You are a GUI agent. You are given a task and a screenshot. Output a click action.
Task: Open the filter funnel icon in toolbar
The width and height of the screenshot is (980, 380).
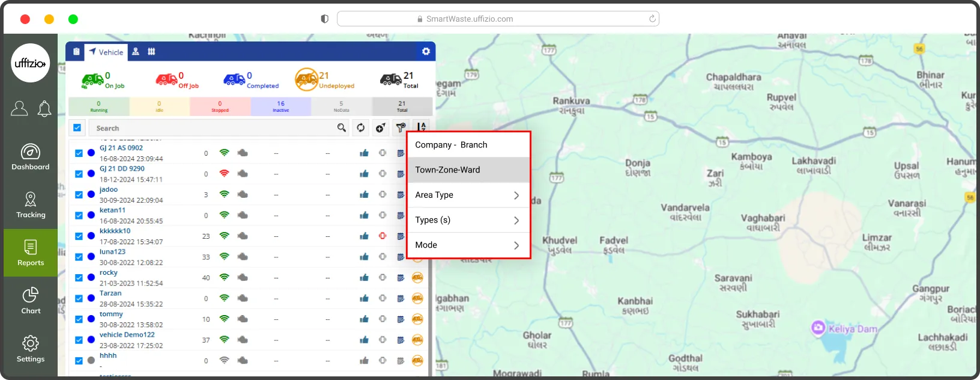(x=401, y=127)
